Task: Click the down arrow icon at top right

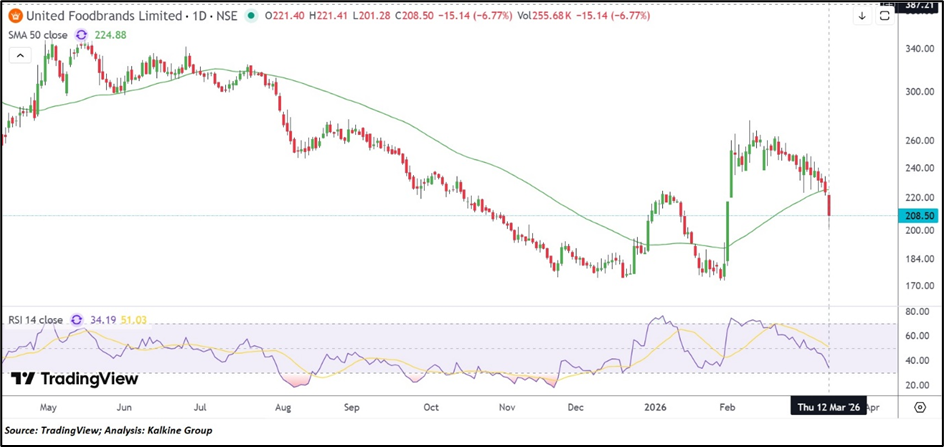Action: (862, 16)
